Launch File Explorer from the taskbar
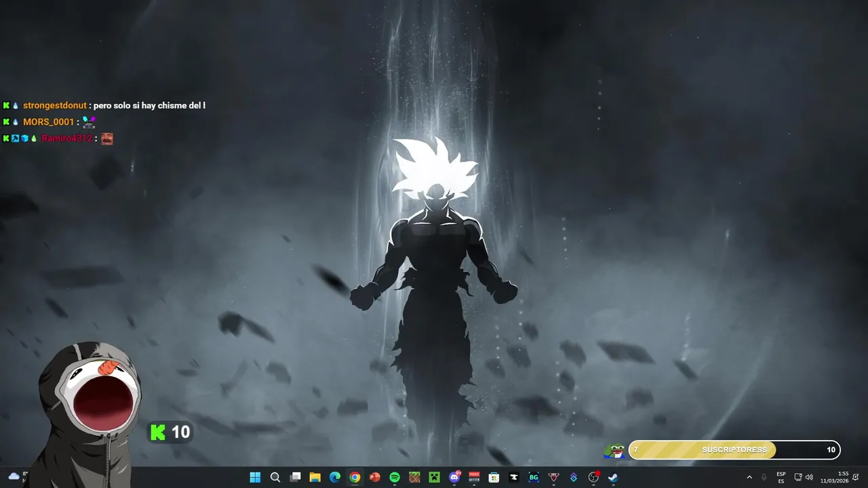The height and width of the screenshot is (488, 868). [315, 477]
